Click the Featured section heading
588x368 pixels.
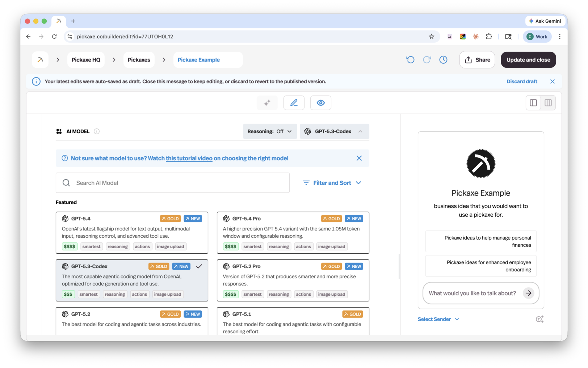coord(66,202)
